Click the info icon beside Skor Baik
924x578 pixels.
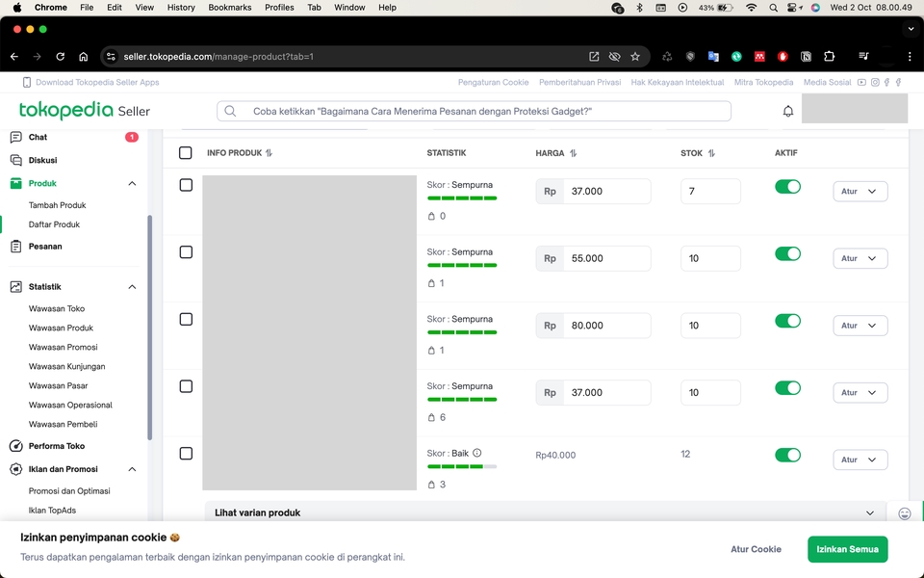pos(476,453)
